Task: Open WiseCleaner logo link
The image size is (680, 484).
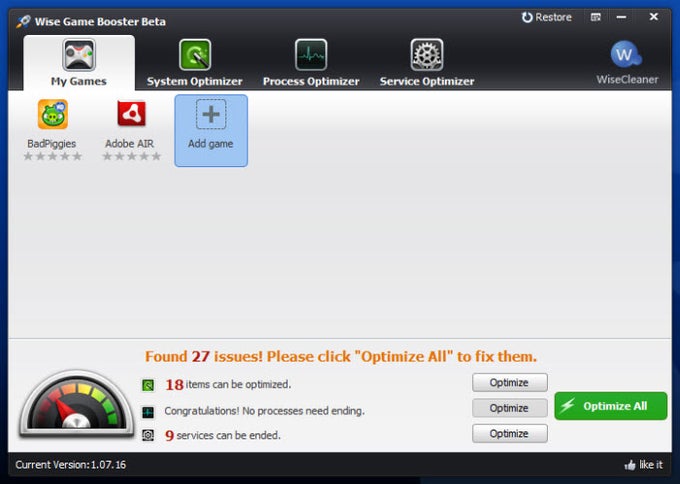Action: point(627,62)
